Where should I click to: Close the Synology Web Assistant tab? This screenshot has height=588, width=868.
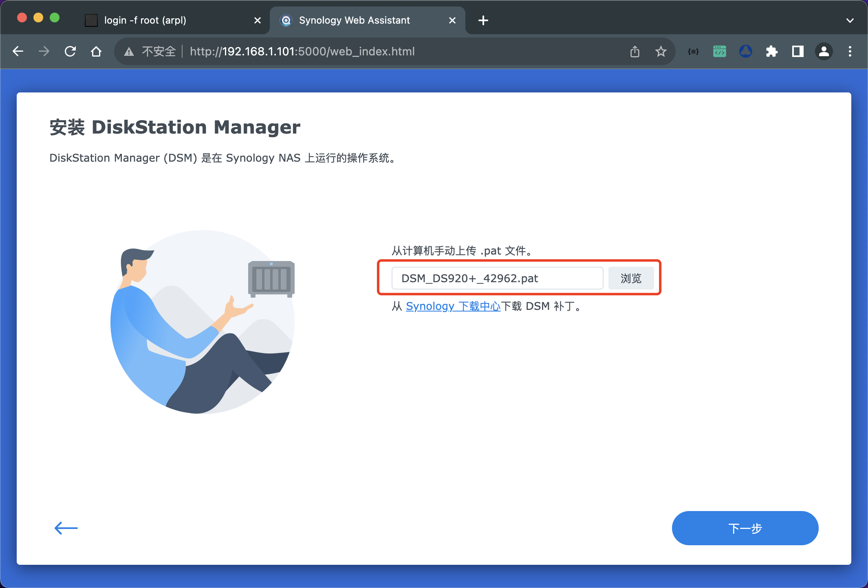coord(452,20)
